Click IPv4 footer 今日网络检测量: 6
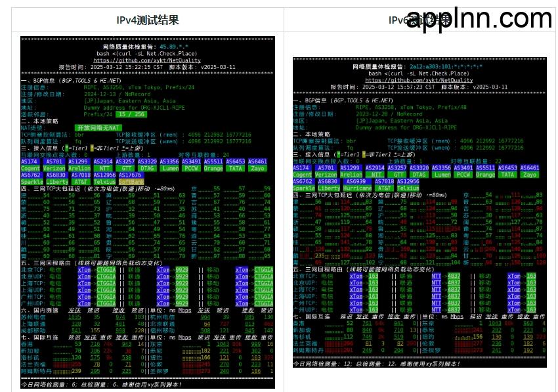558x392 pixels. (x=49, y=385)
